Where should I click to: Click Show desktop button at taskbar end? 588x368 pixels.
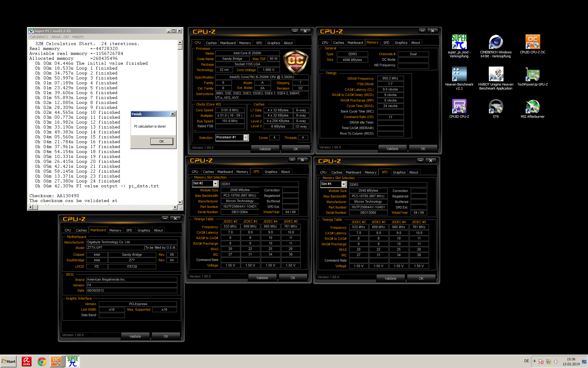point(585,362)
